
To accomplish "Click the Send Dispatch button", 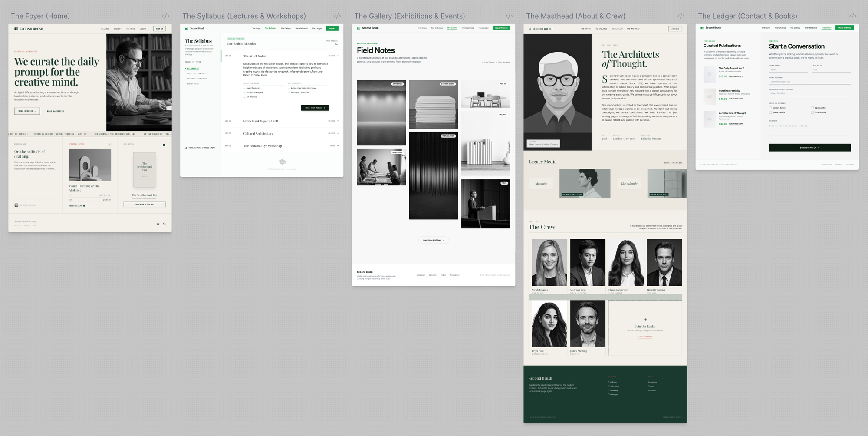I will [x=809, y=148].
